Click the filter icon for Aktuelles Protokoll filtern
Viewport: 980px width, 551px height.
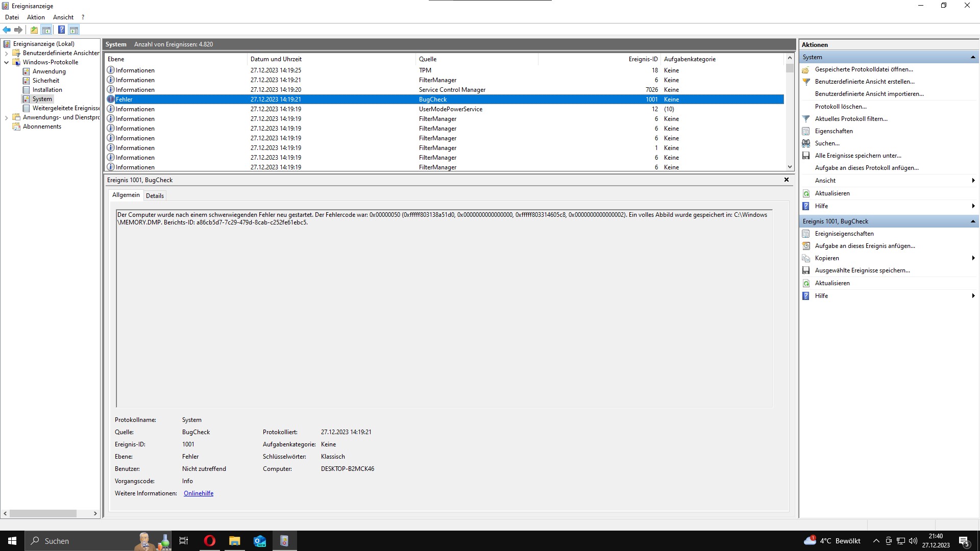coord(806,119)
